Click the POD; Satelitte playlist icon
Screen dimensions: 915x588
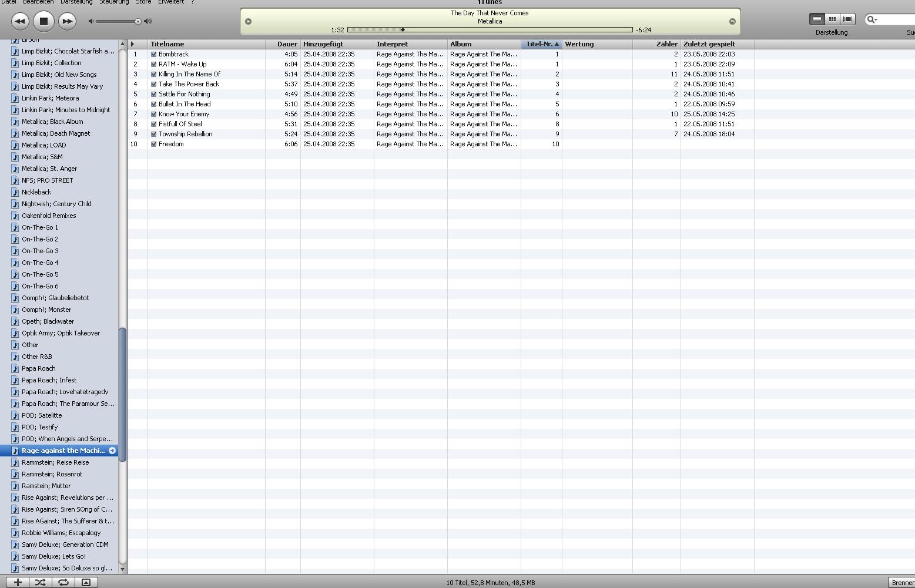[x=15, y=415]
